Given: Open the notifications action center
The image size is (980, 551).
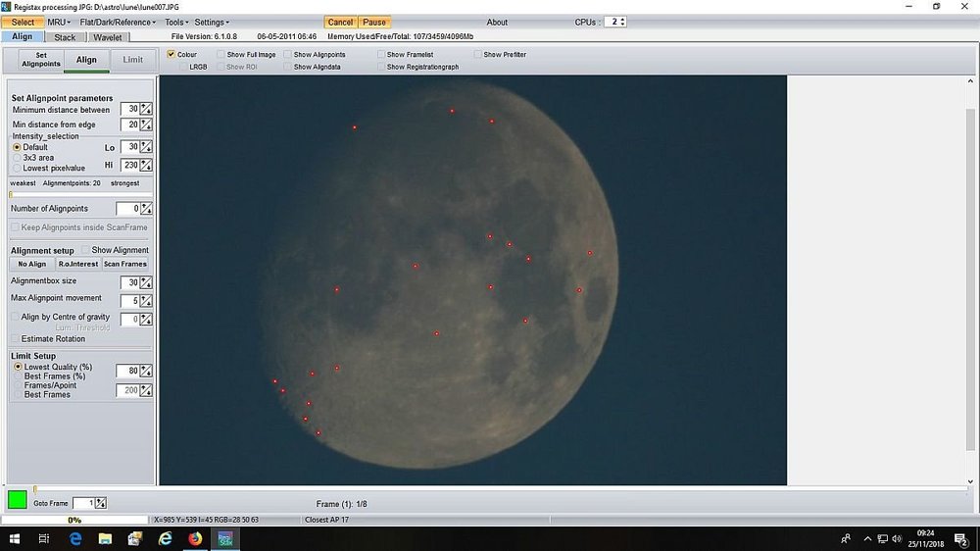Looking at the screenshot, I should point(961,538).
